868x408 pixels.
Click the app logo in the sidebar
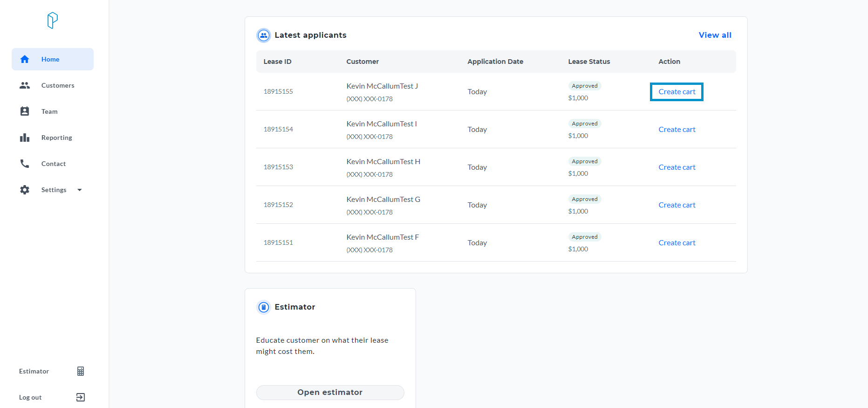[x=53, y=21]
